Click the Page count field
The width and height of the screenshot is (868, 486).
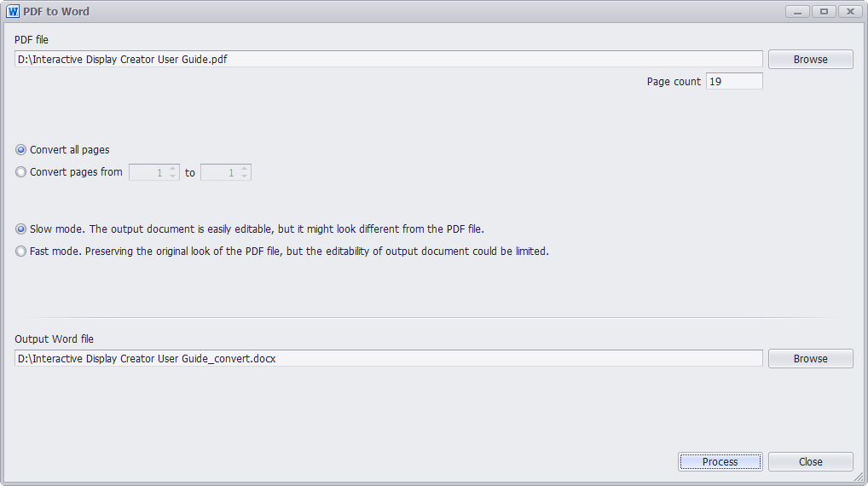click(734, 81)
